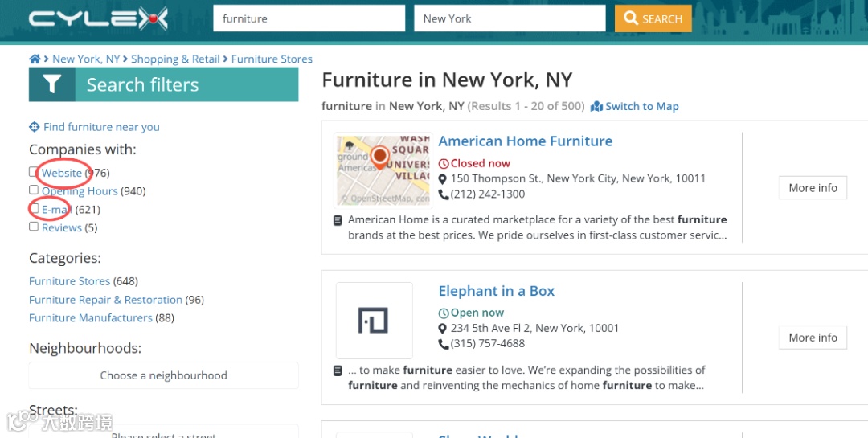Check the Reviews filter checkbox
The height and width of the screenshot is (438, 868).
(34, 227)
